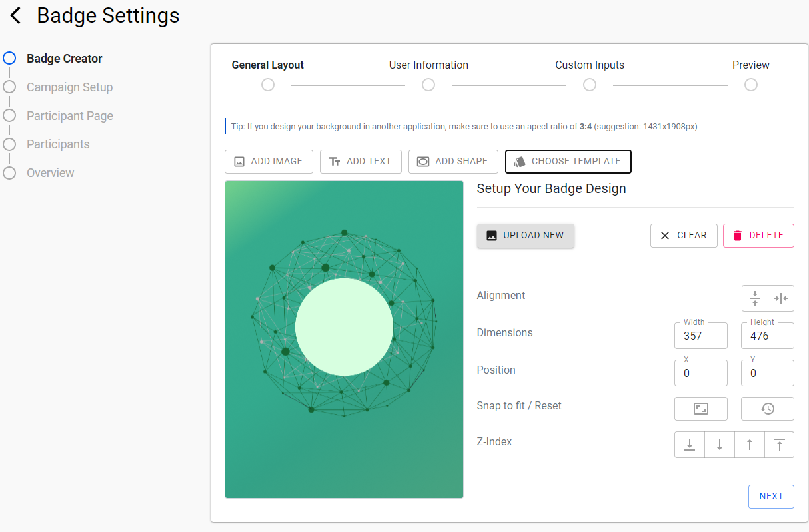
Task: Select the General Layout step circle
Action: [267, 84]
